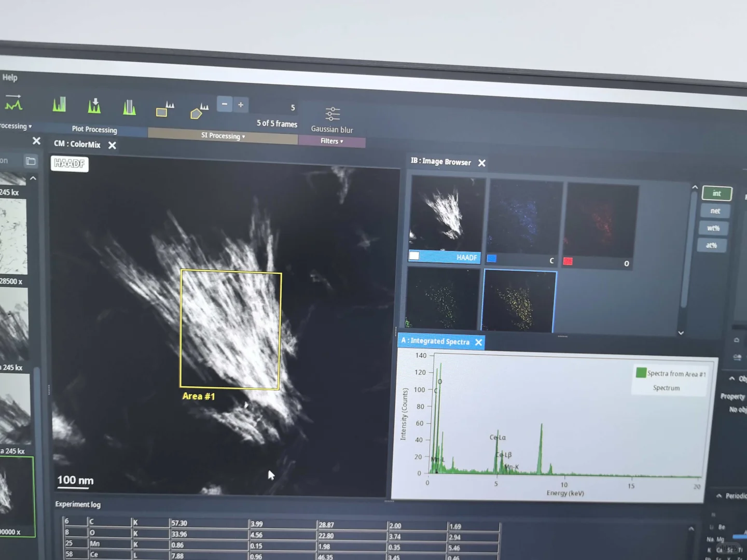Click the green Spectra from Area #1 legend swatch
This screenshot has height=560, width=747.
pos(641,372)
